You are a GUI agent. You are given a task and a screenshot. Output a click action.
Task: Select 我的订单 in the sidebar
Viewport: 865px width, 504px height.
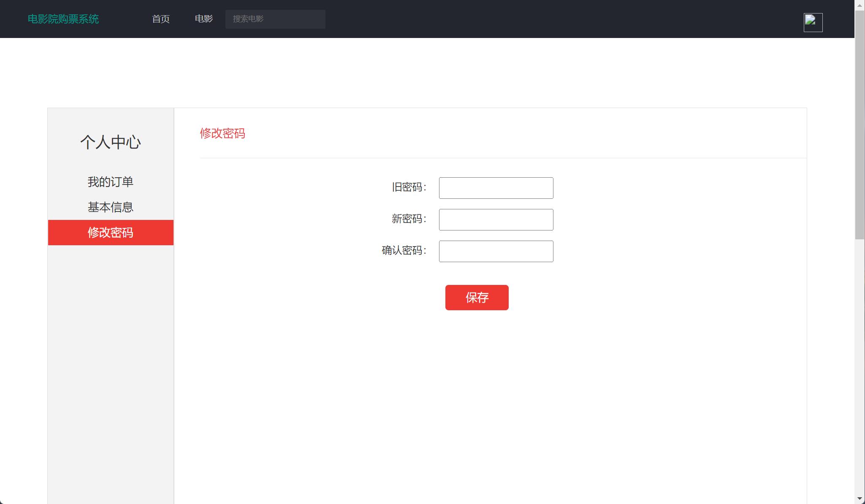[111, 182]
